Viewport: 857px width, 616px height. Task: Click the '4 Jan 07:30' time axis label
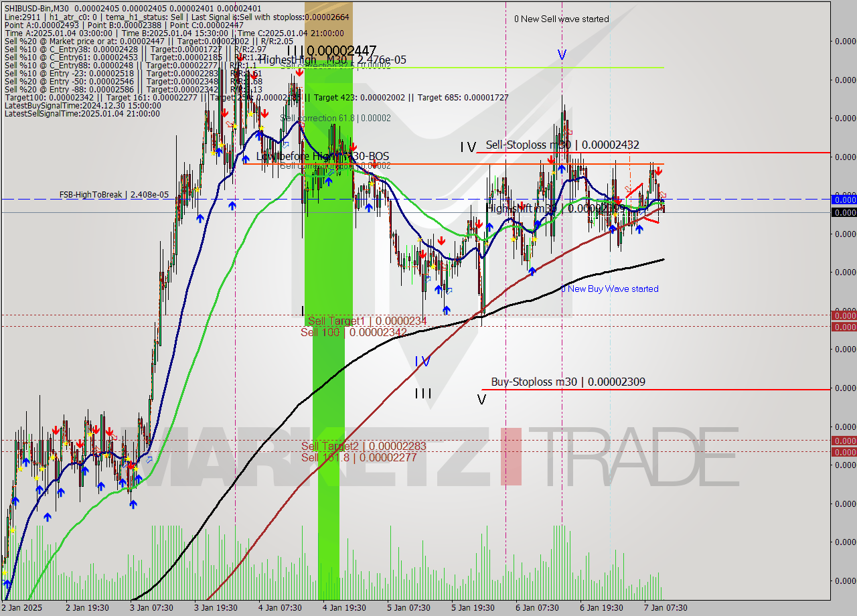tap(280, 608)
